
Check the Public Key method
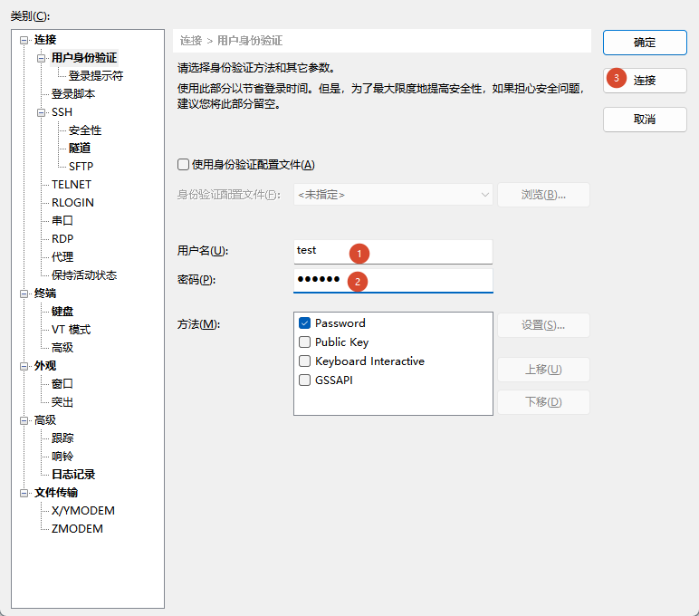click(x=305, y=342)
